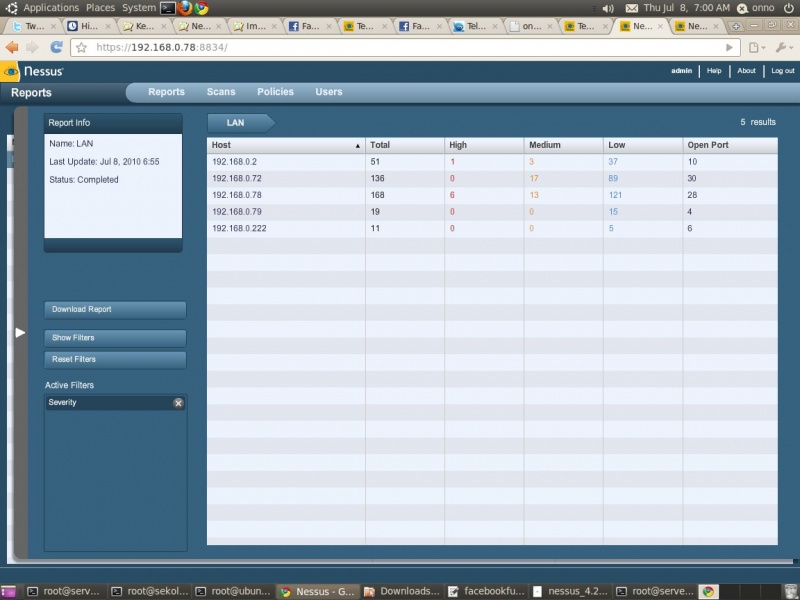Image resolution: width=800 pixels, height=600 pixels.
Task: Open the Policies tab
Action: tap(275, 92)
